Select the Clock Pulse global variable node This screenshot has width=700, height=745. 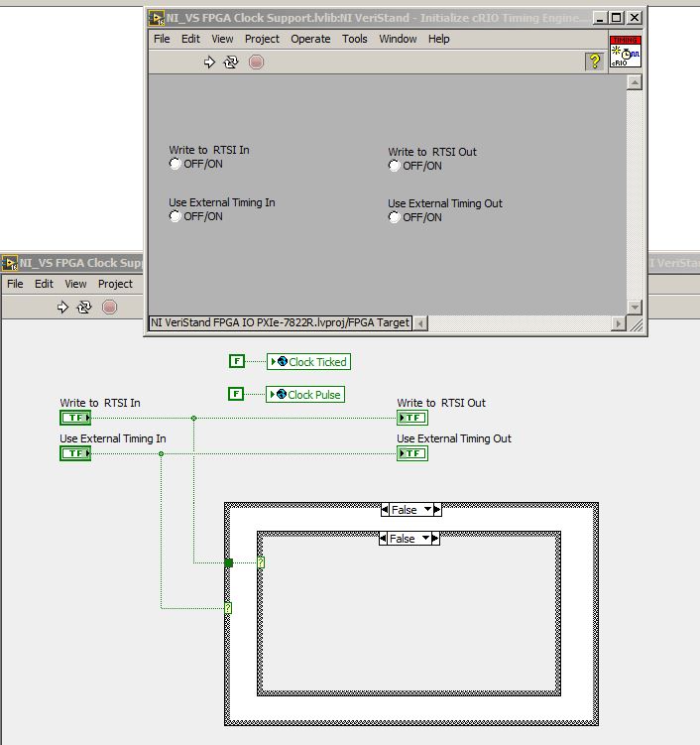coord(305,395)
